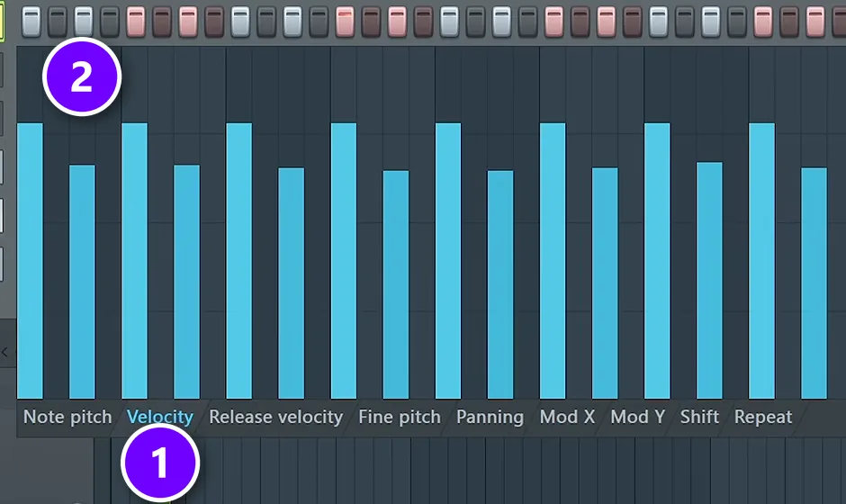
Task: Adjust velocity bar for step 27
Action: [x=709, y=281]
